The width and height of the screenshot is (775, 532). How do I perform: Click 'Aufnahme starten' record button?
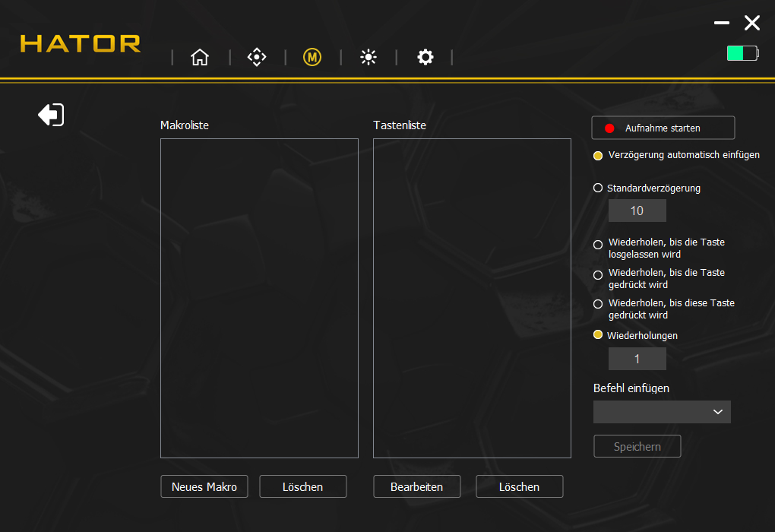(x=663, y=128)
